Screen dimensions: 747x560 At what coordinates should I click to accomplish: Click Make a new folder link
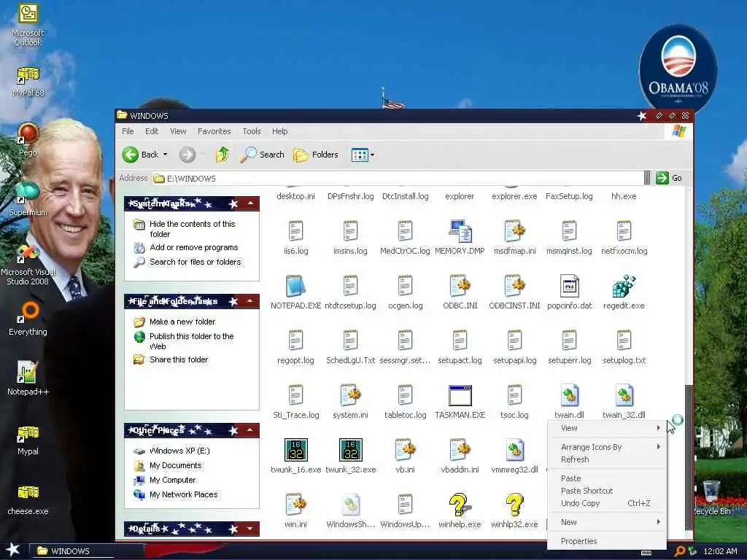(x=182, y=322)
